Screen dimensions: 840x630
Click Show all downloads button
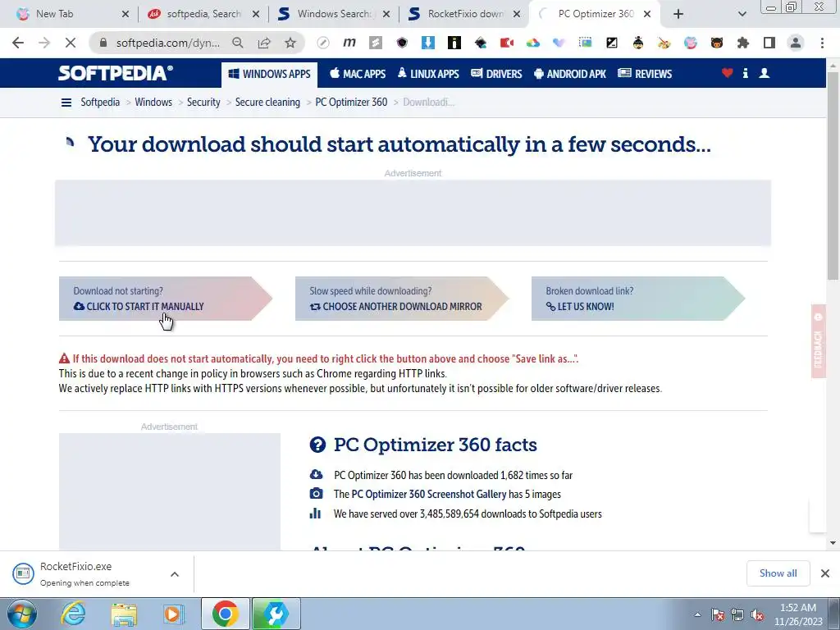click(778, 573)
